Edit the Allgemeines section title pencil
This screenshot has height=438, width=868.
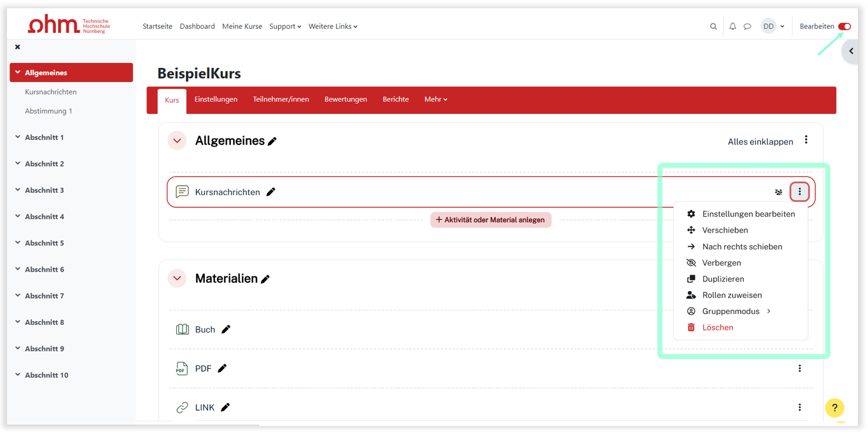[272, 141]
